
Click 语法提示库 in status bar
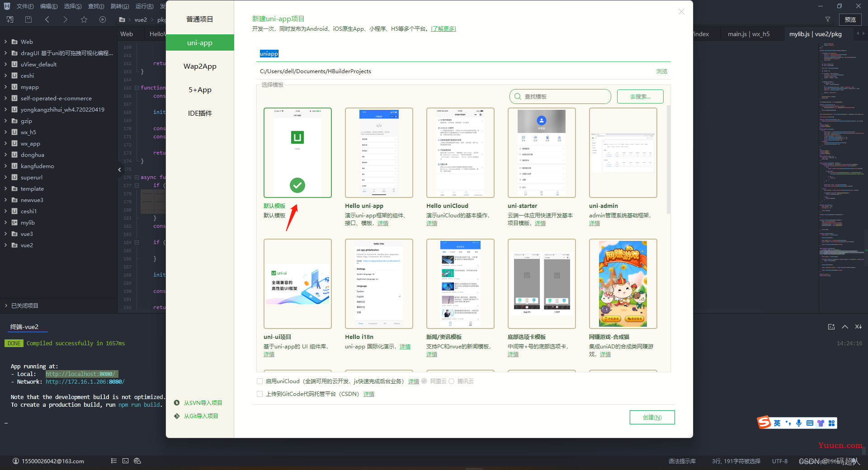682,461
